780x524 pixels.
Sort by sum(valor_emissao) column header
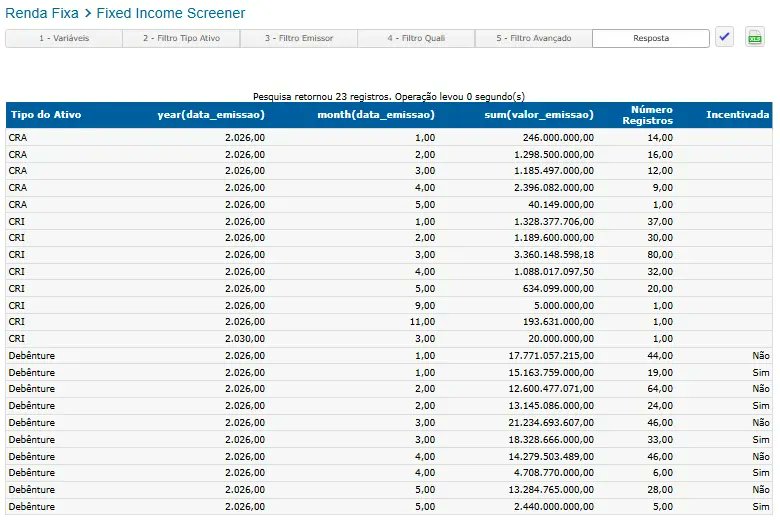point(539,114)
